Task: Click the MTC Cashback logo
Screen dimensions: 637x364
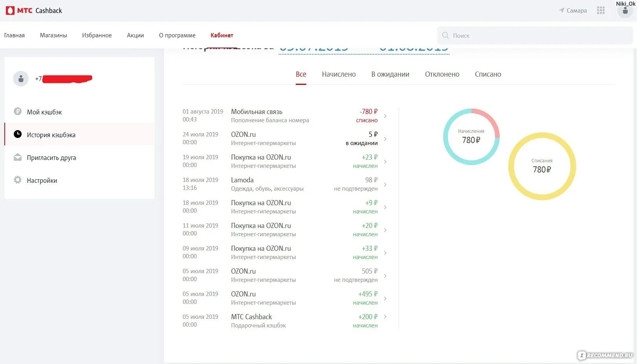Action: [x=34, y=11]
